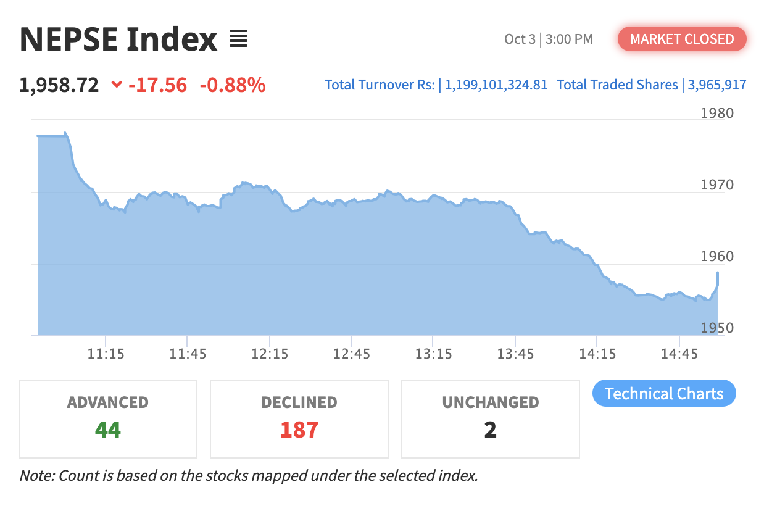Select the DECLINED stocks box
Screen dimensions: 764x532
[x=299, y=418]
